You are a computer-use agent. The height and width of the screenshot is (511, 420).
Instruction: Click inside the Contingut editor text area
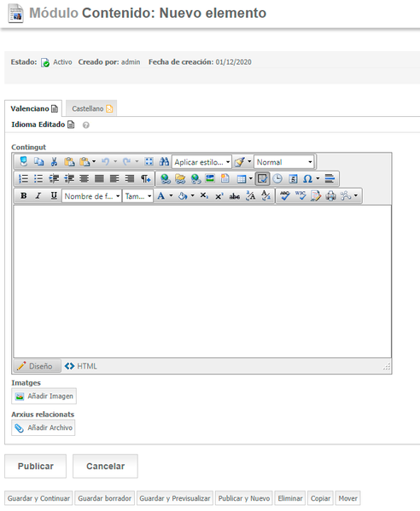tap(202, 282)
